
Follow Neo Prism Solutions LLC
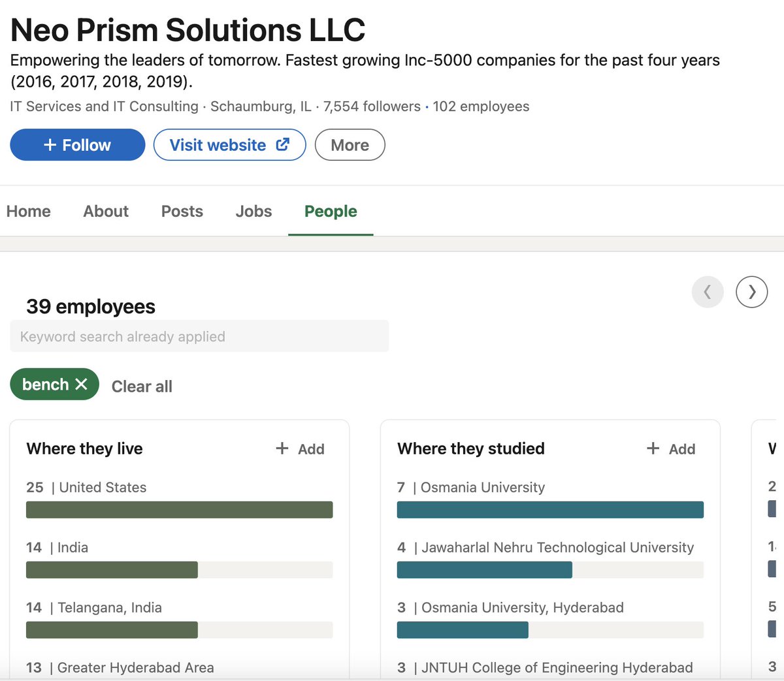pyautogui.click(x=77, y=145)
